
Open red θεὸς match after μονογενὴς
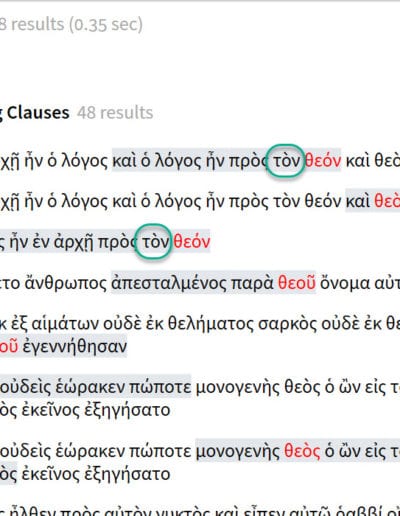point(302,451)
